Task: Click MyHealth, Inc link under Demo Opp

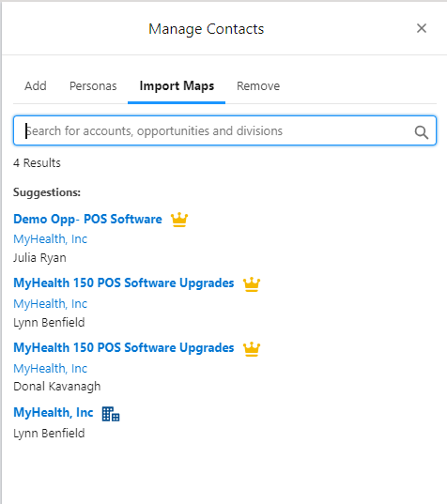Action: [50, 239]
